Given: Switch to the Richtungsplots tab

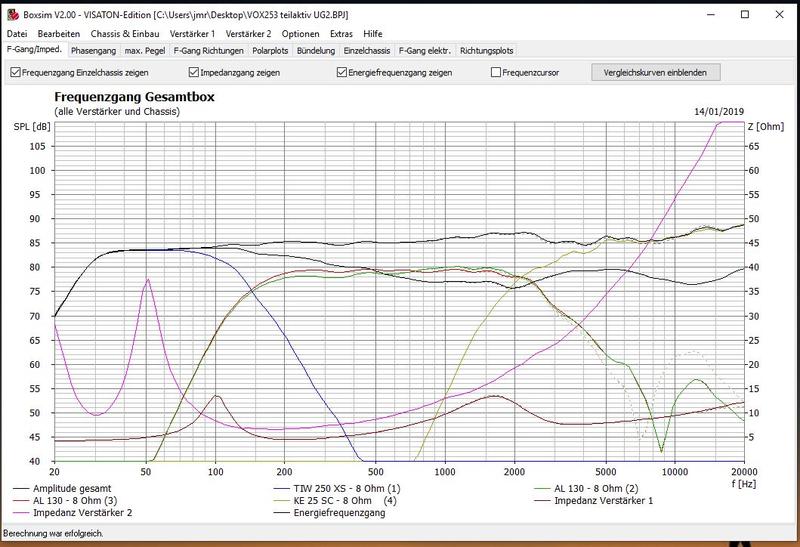Looking at the screenshot, I should pyautogui.click(x=487, y=49).
